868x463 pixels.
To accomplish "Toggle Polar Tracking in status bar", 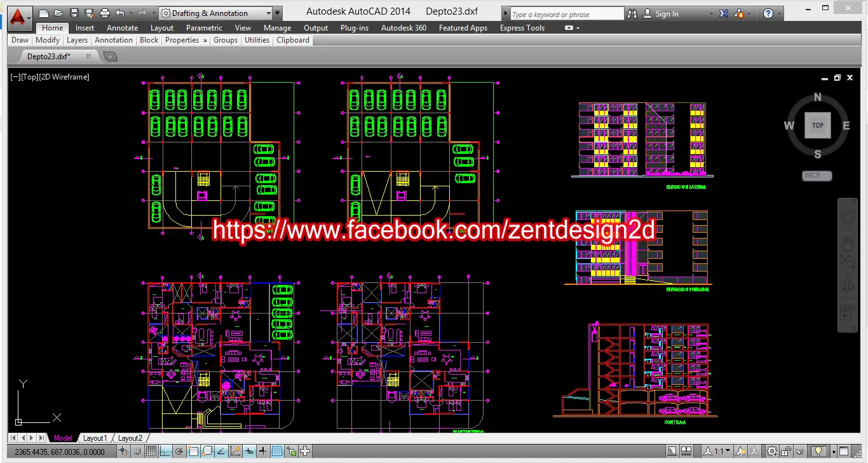I will click(179, 452).
